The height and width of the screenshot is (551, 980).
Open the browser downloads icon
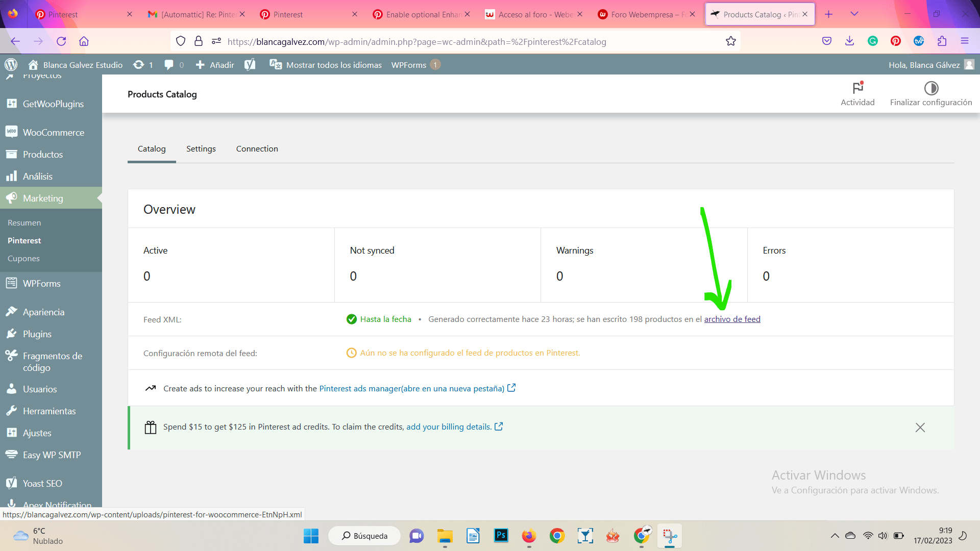[x=849, y=41]
